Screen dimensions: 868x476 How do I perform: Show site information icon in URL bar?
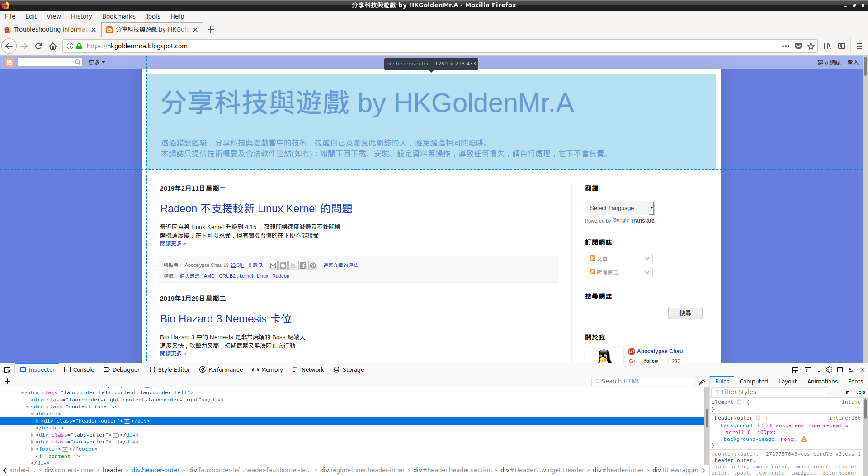point(70,46)
